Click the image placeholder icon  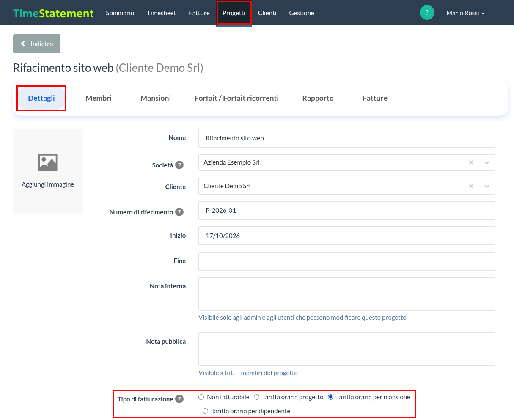pos(48,162)
